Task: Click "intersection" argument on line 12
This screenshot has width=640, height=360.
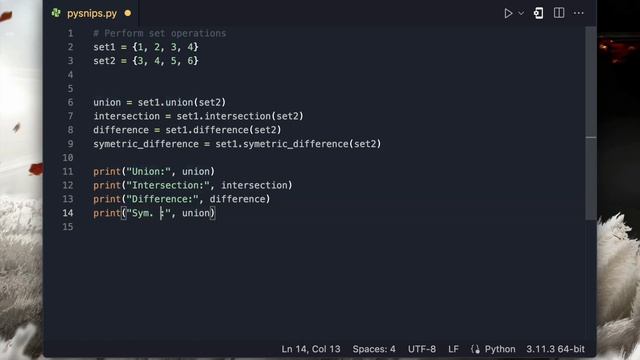Action: (x=254, y=185)
